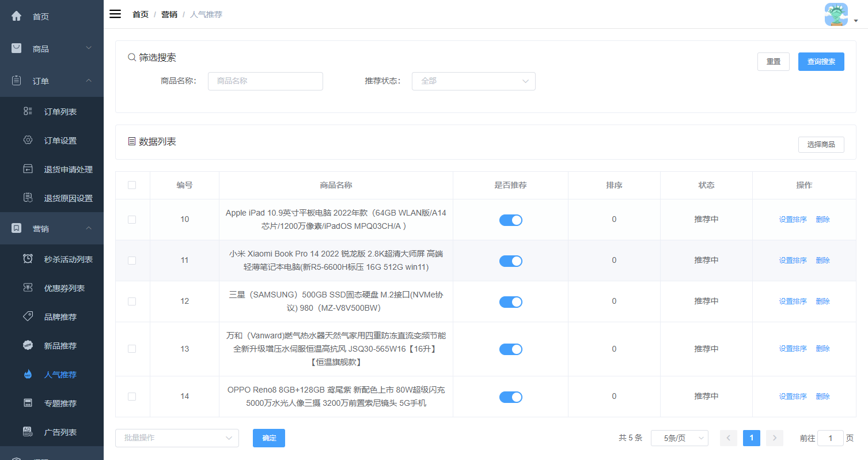Screen dimensions: 868x460
Task: Click the 退货申请处理 icon
Action: [x=28, y=169]
